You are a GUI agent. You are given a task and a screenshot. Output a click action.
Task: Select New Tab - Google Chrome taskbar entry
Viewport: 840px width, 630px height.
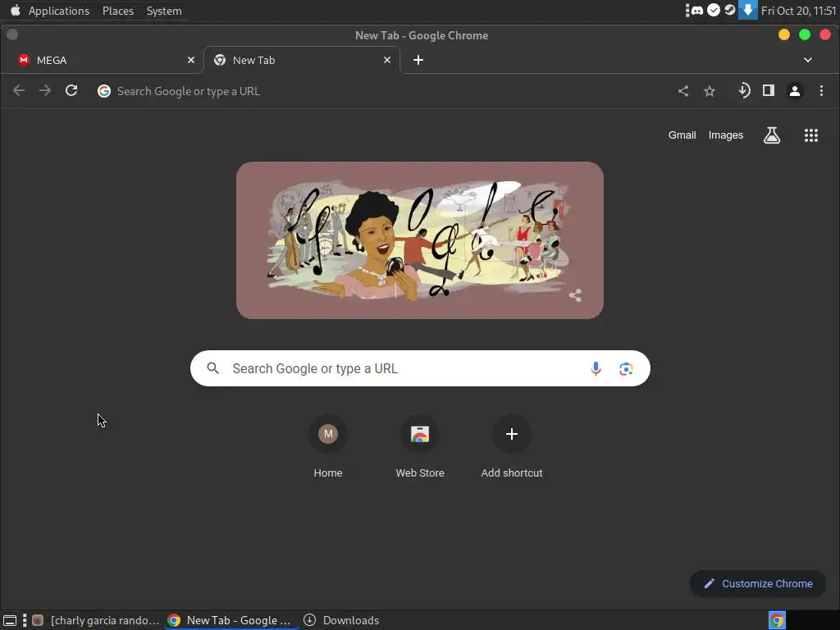tap(231, 620)
